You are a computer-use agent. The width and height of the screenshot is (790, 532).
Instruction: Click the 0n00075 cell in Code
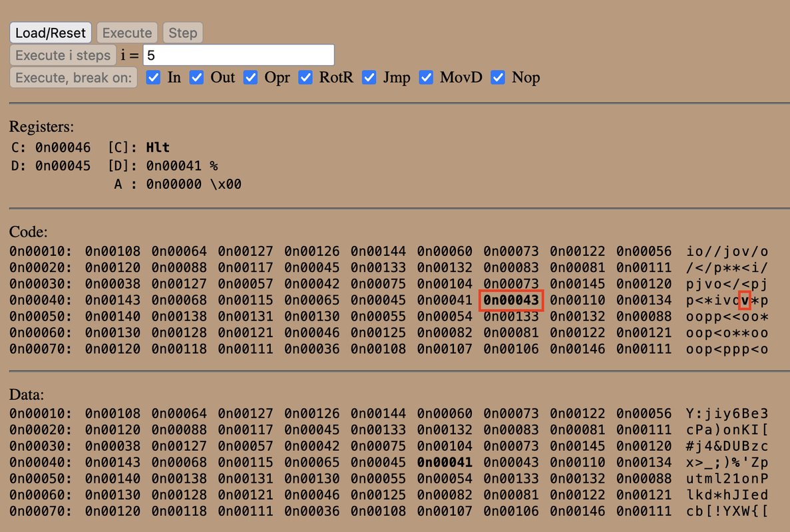pos(379,284)
